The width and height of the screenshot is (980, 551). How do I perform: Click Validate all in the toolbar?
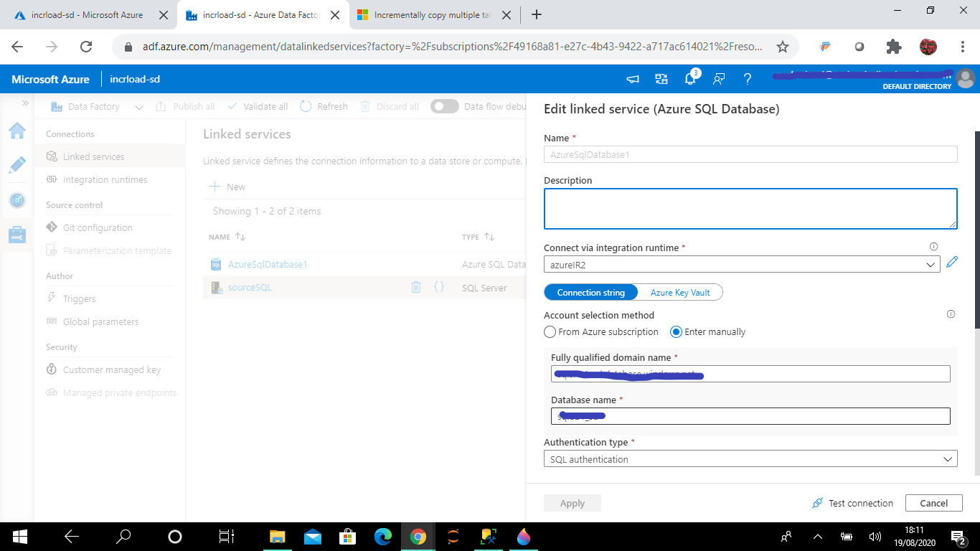(258, 106)
